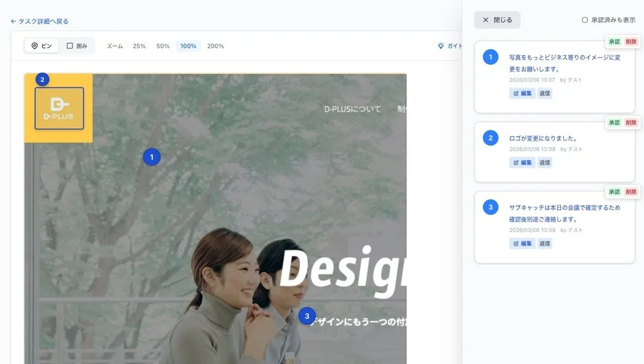Edit comment 3 about サブキャッチ

(523, 244)
